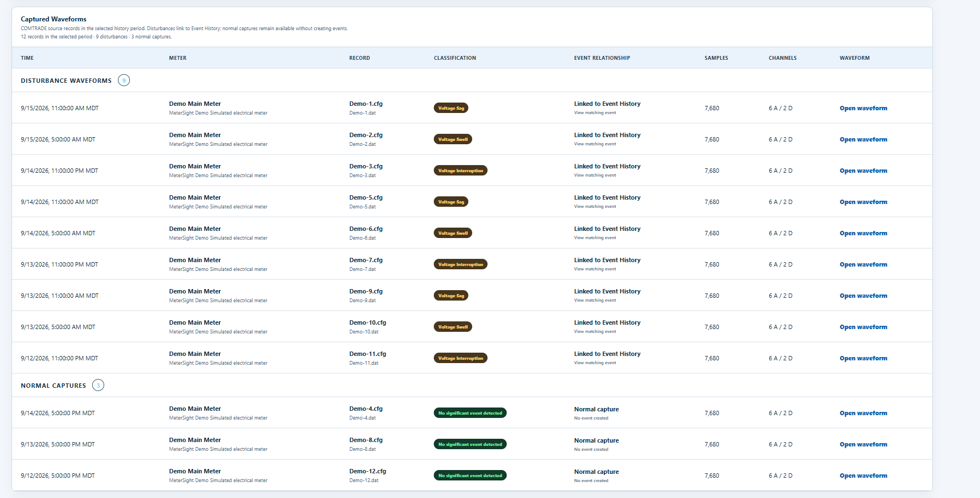The image size is (980, 498).
Task: Click the Voltage Sag badge on Demo-9.cfg row
Action: click(451, 296)
